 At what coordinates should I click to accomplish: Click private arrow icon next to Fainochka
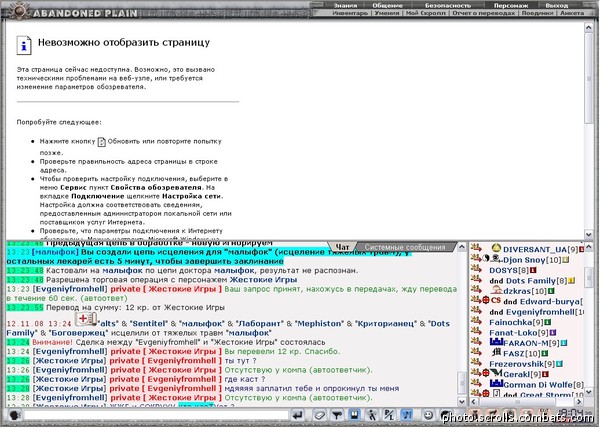pos(476,321)
